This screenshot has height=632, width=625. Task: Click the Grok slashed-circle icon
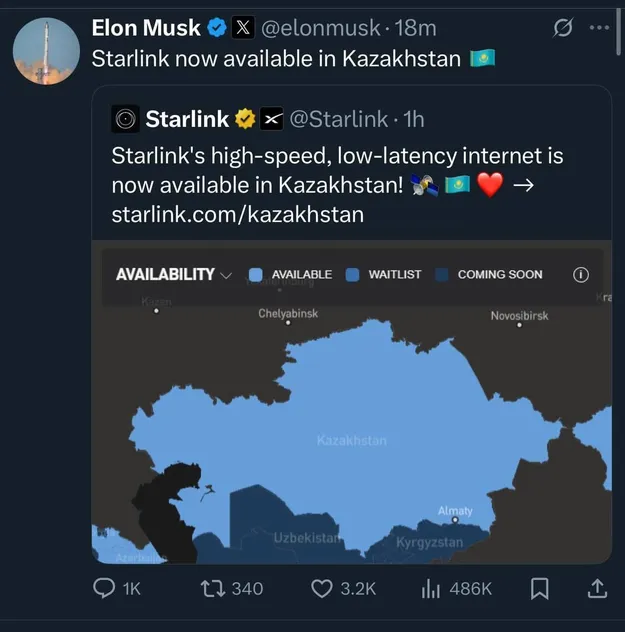[x=562, y=28]
